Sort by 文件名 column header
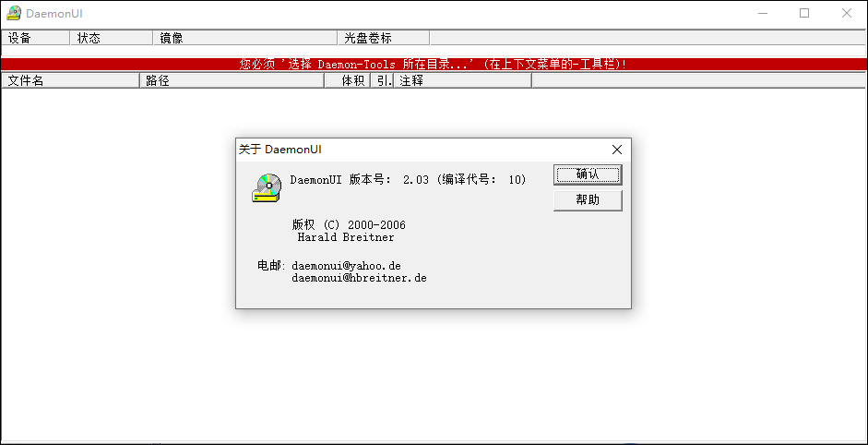This screenshot has height=445, width=868. (70, 80)
